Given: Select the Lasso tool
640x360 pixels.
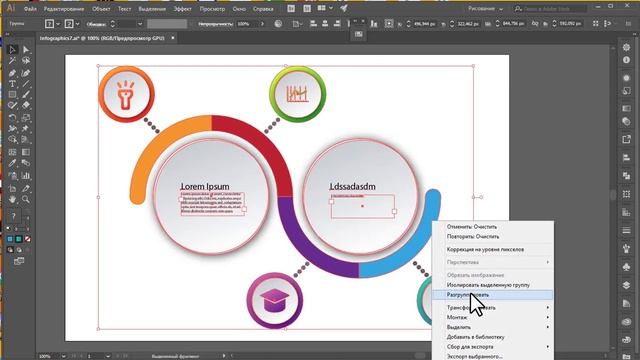Looking at the screenshot, I should (x=26, y=61).
